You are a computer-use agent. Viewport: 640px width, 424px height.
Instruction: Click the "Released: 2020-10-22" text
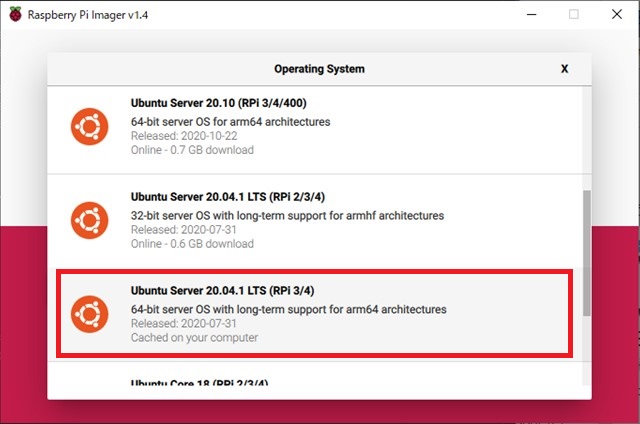(184, 136)
